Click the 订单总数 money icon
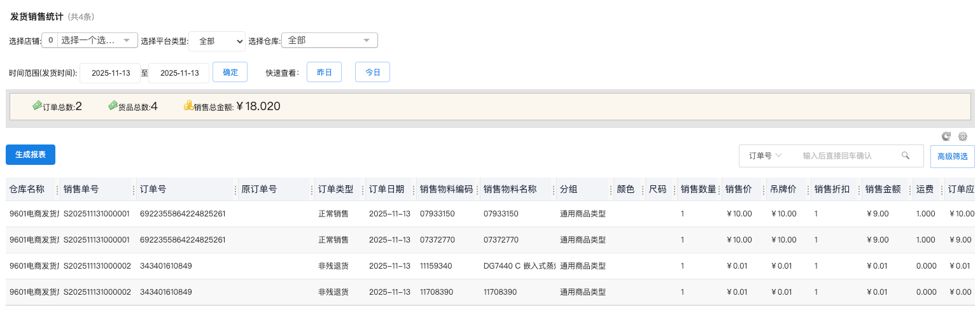Viewport: 980px width, 331px height. [37, 106]
